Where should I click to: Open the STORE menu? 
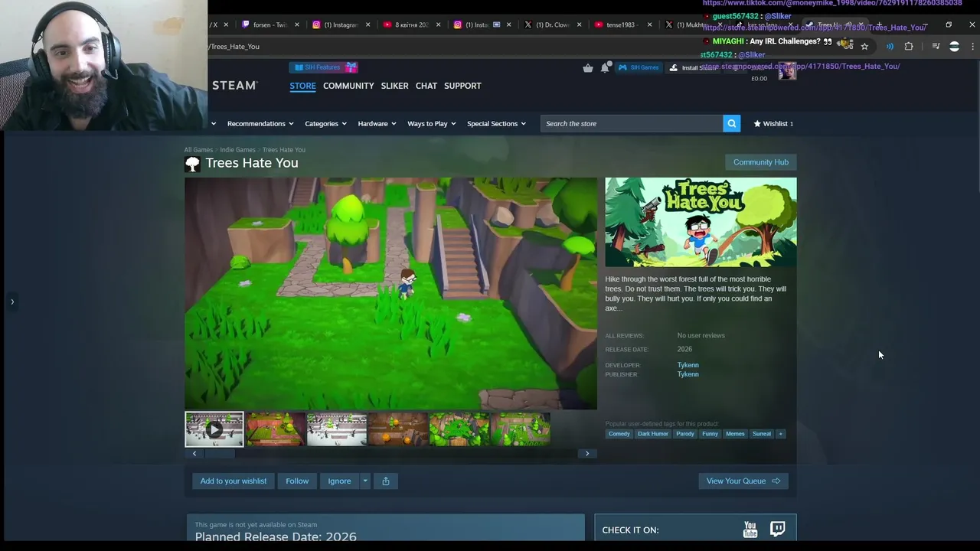(x=302, y=86)
